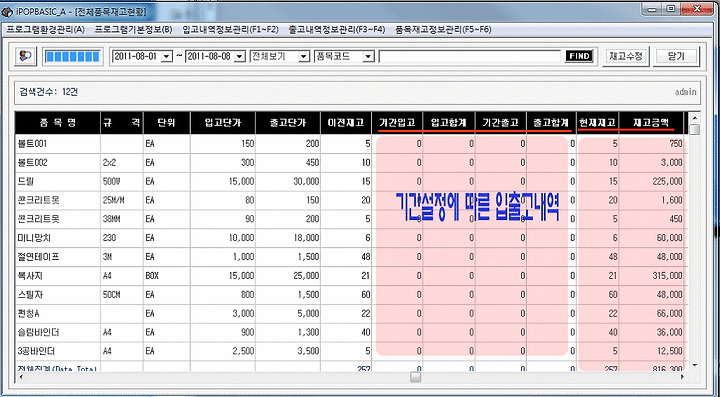Click the 기간입고 column header

coord(397,123)
